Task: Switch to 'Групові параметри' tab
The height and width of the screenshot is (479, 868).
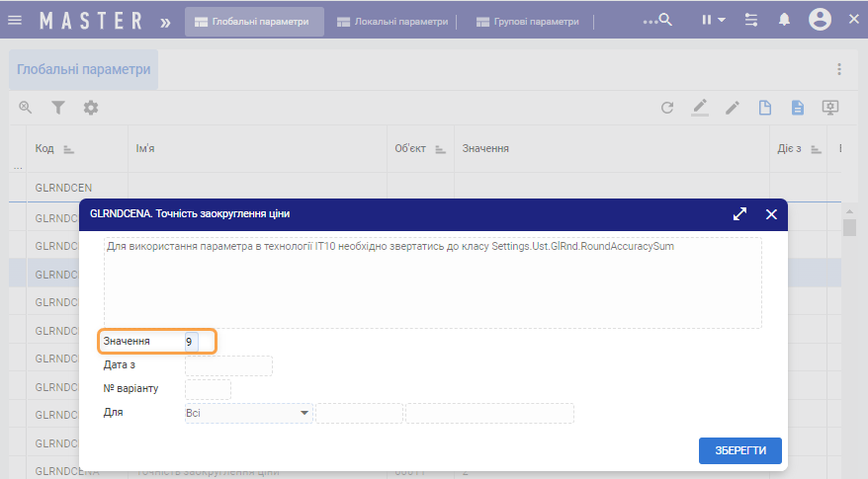Action: (x=527, y=21)
